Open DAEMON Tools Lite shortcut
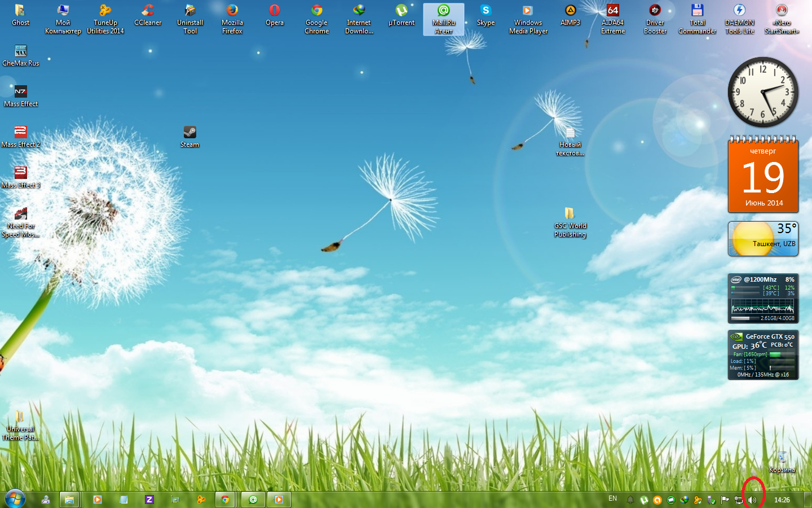 pyautogui.click(x=740, y=19)
